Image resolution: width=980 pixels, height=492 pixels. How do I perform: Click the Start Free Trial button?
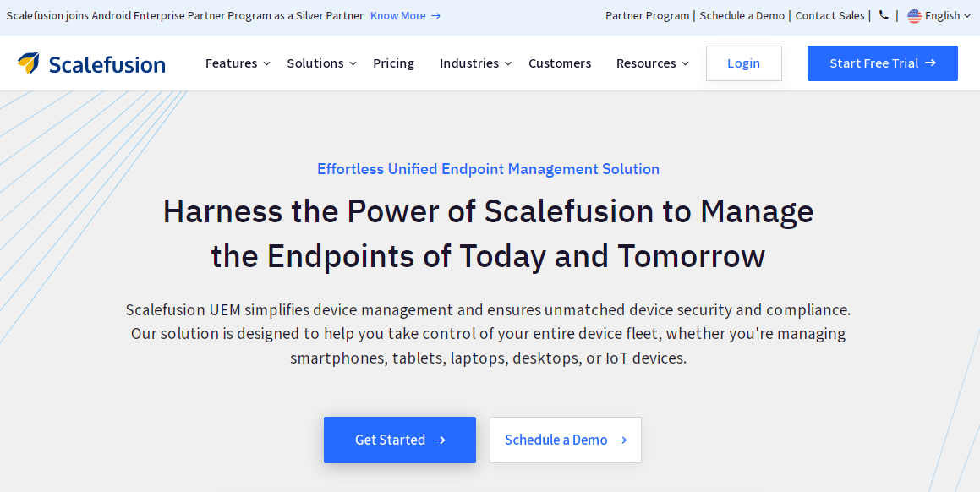(x=883, y=63)
